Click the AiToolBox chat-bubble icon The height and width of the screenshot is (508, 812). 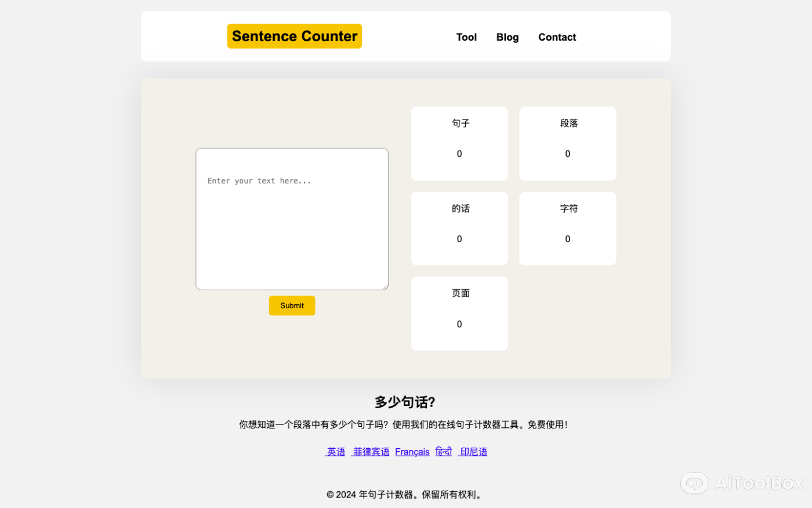[694, 483]
